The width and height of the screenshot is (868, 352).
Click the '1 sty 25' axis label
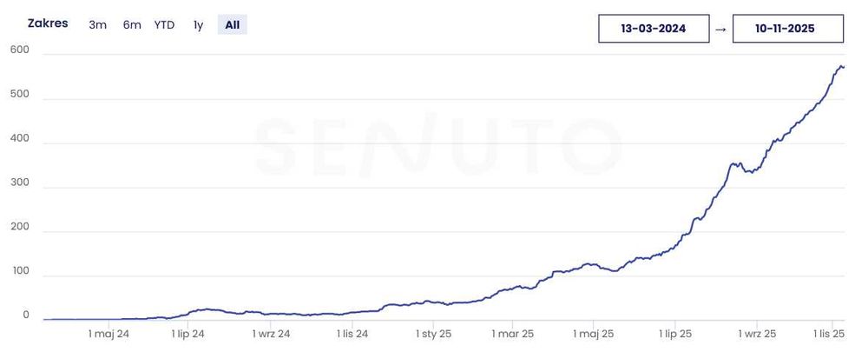[434, 333]
